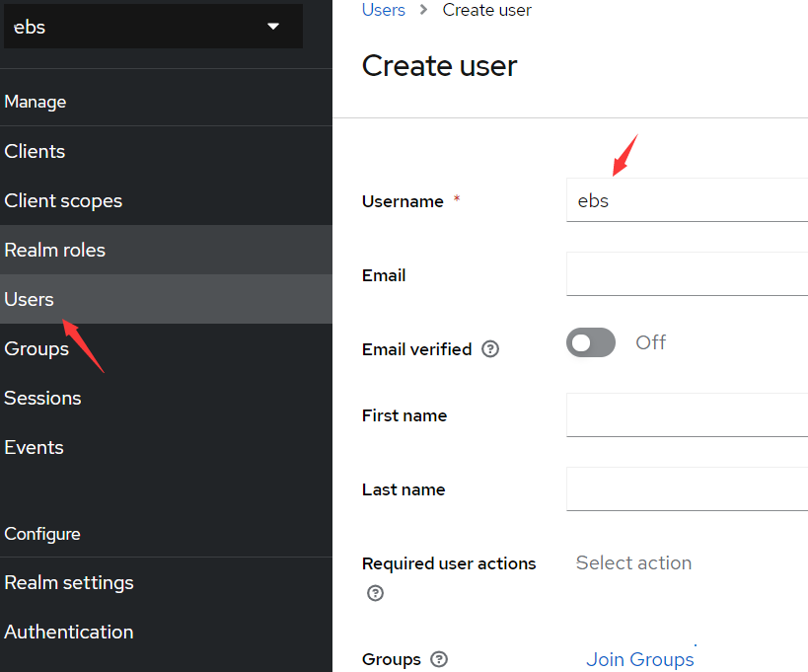The image size is (808, 672).
Task: Select Realm roles in the navigation
Action: (166, 250)
